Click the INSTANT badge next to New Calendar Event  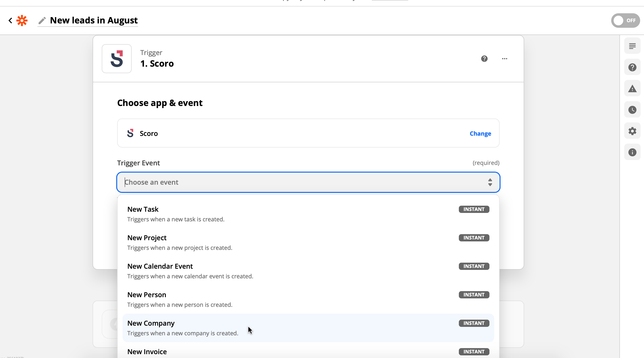point(474,266)
